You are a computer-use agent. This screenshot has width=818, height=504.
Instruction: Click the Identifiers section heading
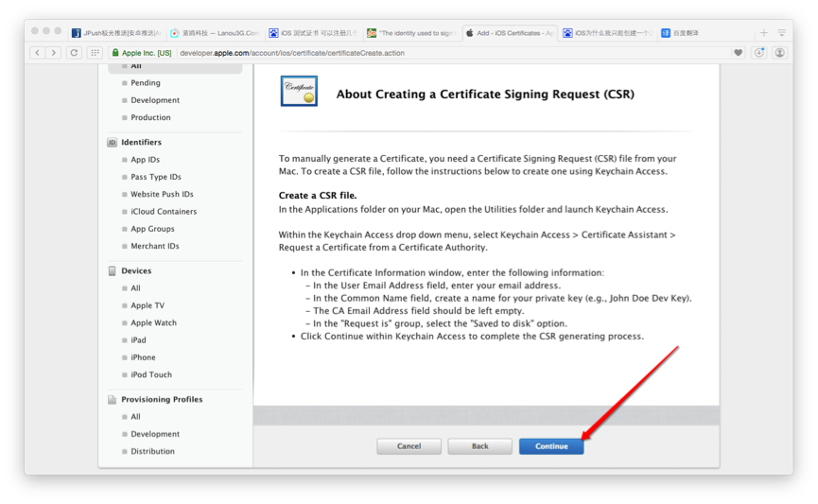click(141, 142)
